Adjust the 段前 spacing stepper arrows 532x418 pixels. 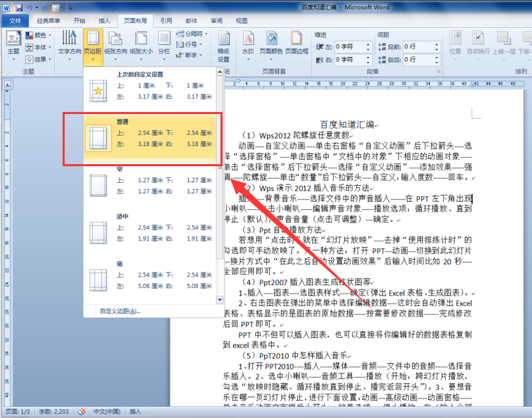click(437, 47)
